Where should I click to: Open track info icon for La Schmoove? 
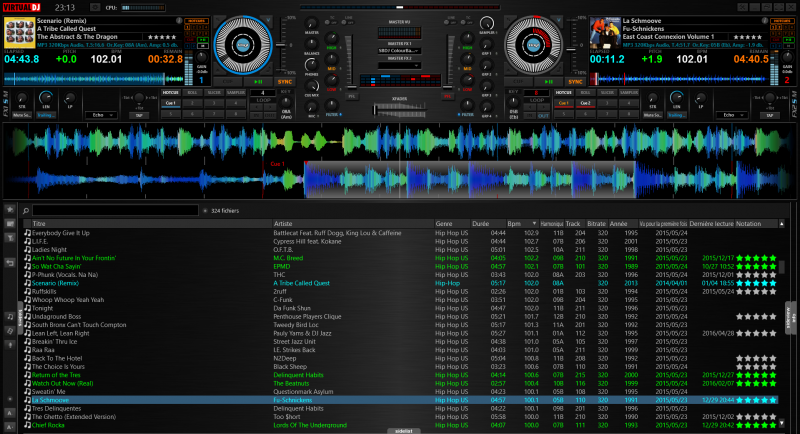[765, 20]
